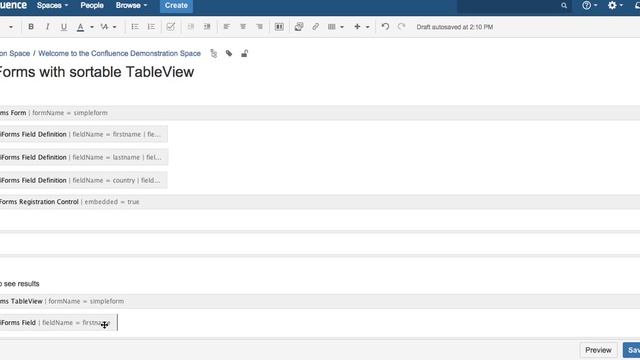Open the Spaces menu
The image size is (640, 360).
tap(52, 6)
